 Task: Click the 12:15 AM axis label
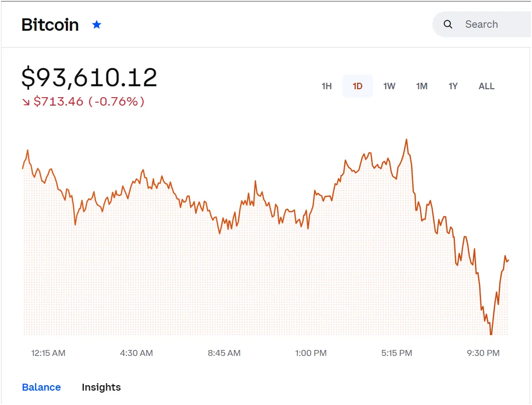click(x=47, y=353)
